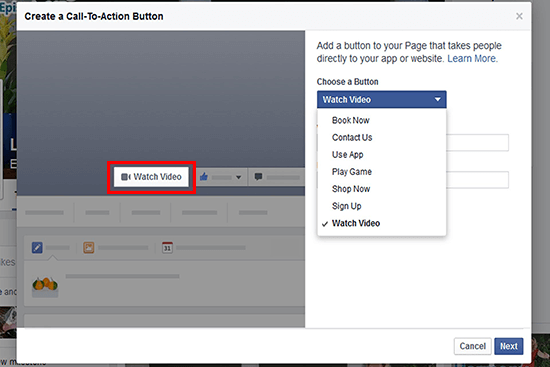Click the Watch Video preview button
This screenshot has height=367, width=550.
(x=151, y=177)
